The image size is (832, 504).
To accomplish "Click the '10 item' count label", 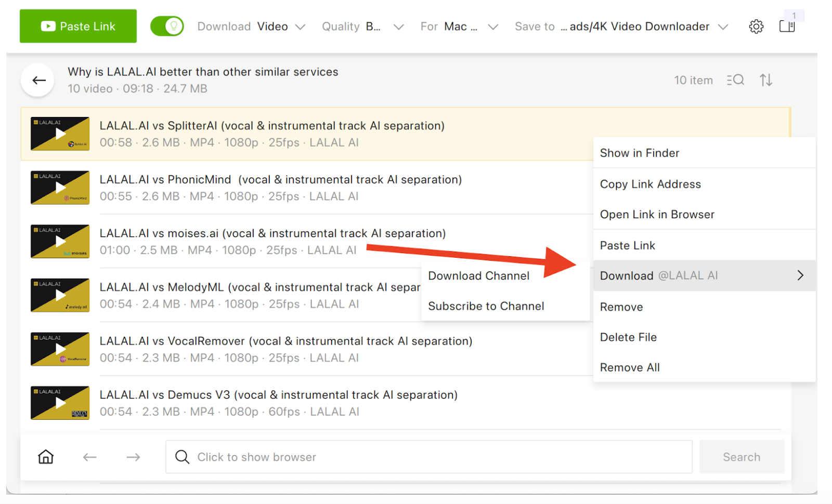I will click(693, 80).
